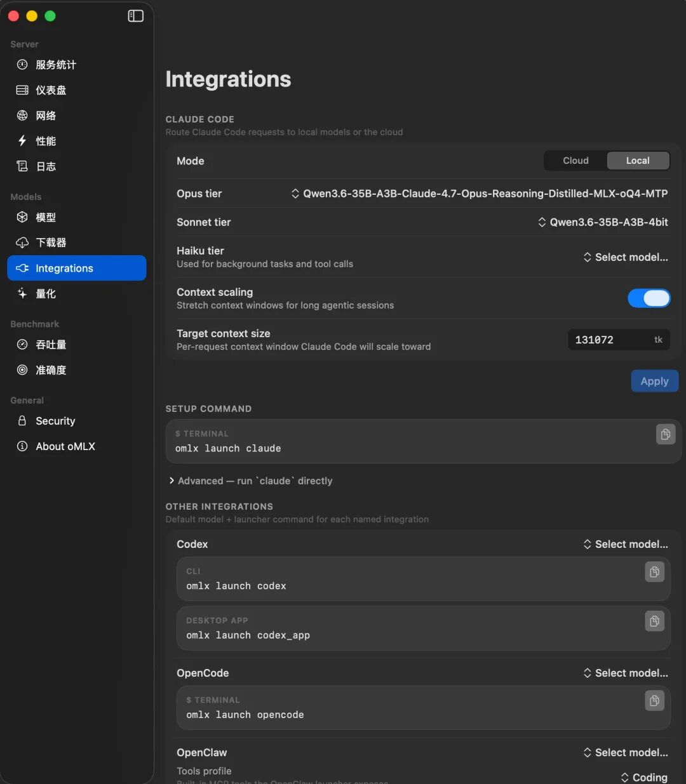Click the 'omlx launch claude' command text

228,448
